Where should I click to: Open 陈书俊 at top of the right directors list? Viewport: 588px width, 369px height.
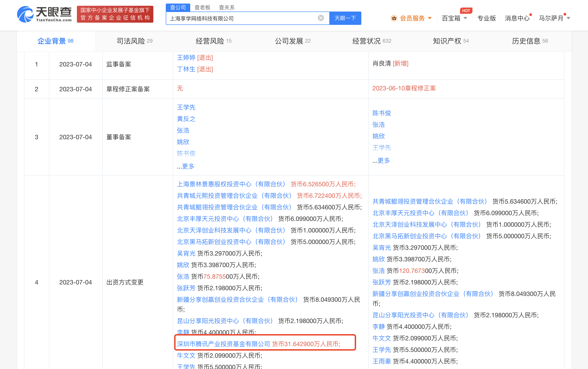tap(382, 113)
